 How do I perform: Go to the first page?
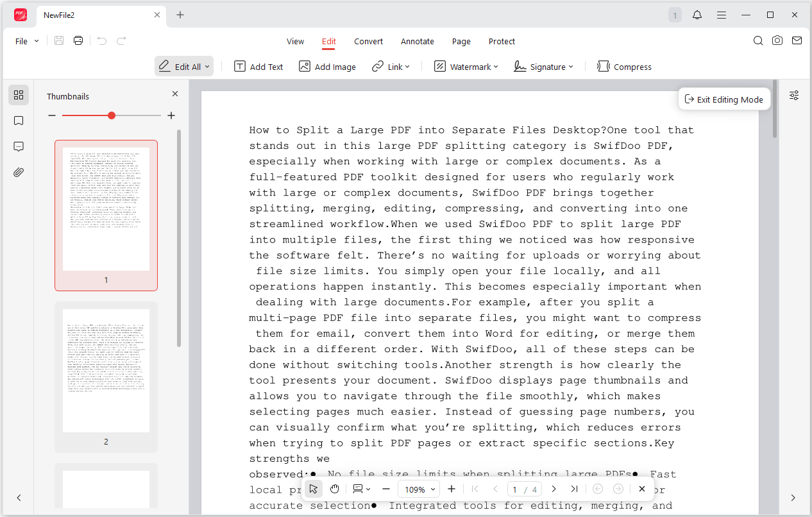(475, 489)
